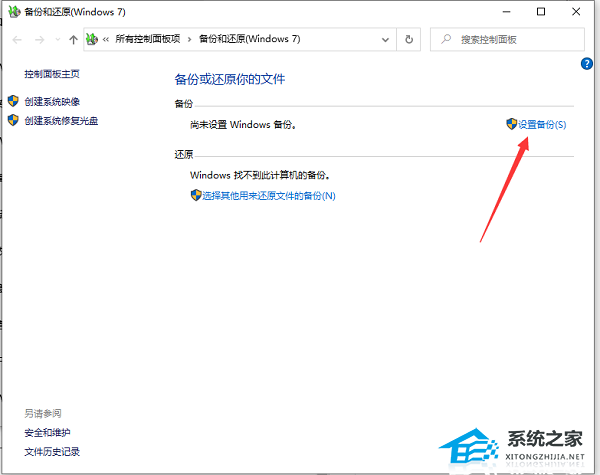The width and height of the screenshot is (600, 475).
Task: Open 创建系统修复光盘 in the sidebar
Action: pyautogui.click(x=61, y=120)
